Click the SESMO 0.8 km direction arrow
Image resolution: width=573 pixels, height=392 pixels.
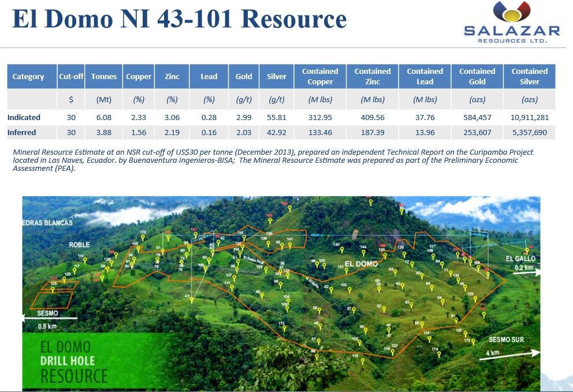[50, 316]
